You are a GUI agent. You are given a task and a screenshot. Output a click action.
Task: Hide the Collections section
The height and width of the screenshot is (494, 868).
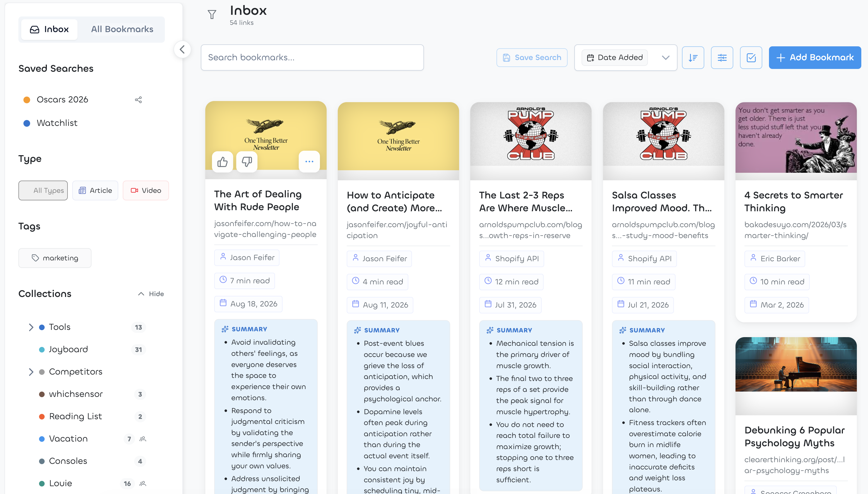coord(151,294)
